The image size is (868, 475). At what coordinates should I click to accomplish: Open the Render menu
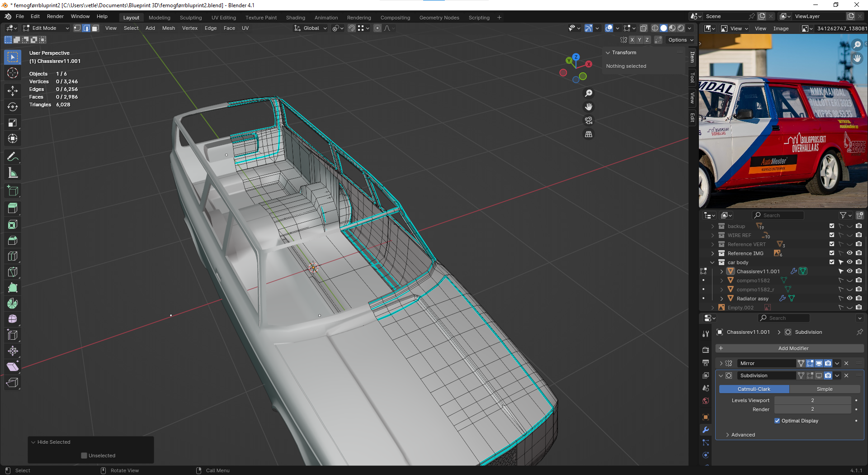[x=55, y=16]
